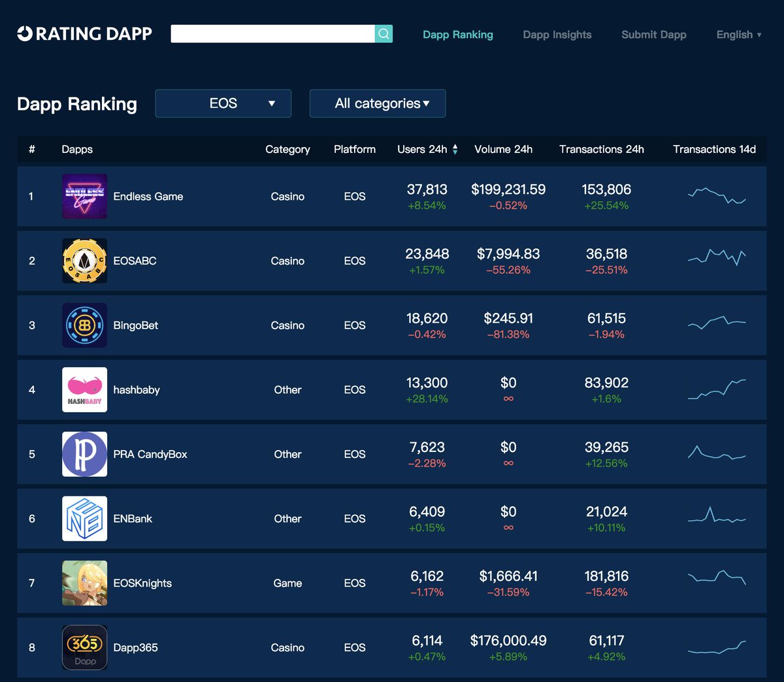
Task: Click the Platform column header
Action: click(x=355, y=150)
